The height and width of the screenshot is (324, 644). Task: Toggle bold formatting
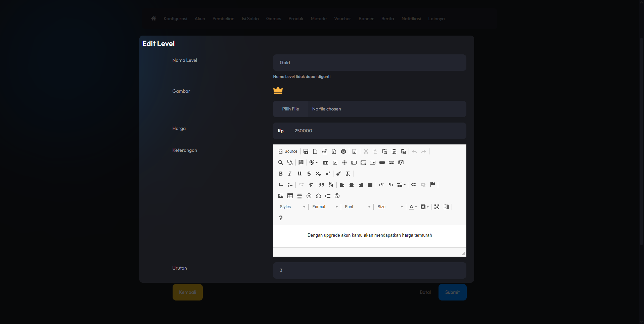tap(281, 174)
